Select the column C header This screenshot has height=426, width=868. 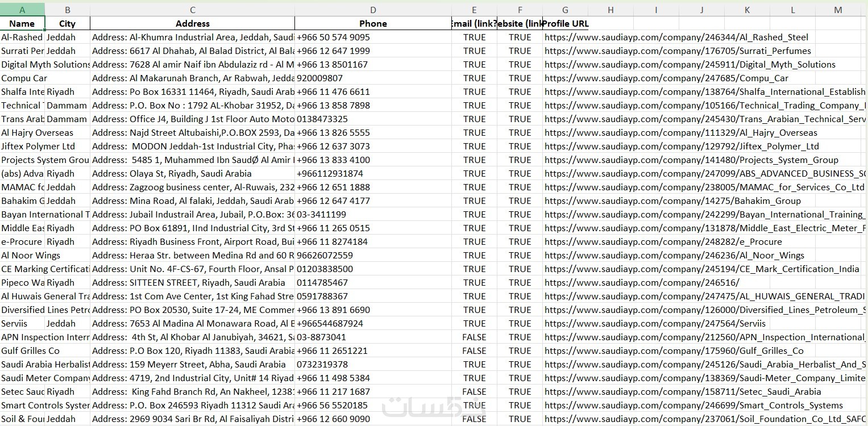(192, 10)
